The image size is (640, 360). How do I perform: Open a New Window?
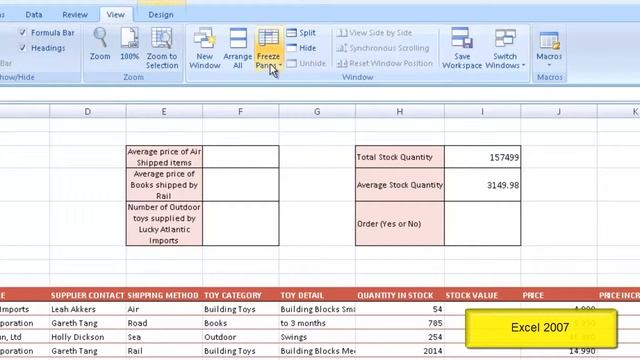[x=204, y=48]
